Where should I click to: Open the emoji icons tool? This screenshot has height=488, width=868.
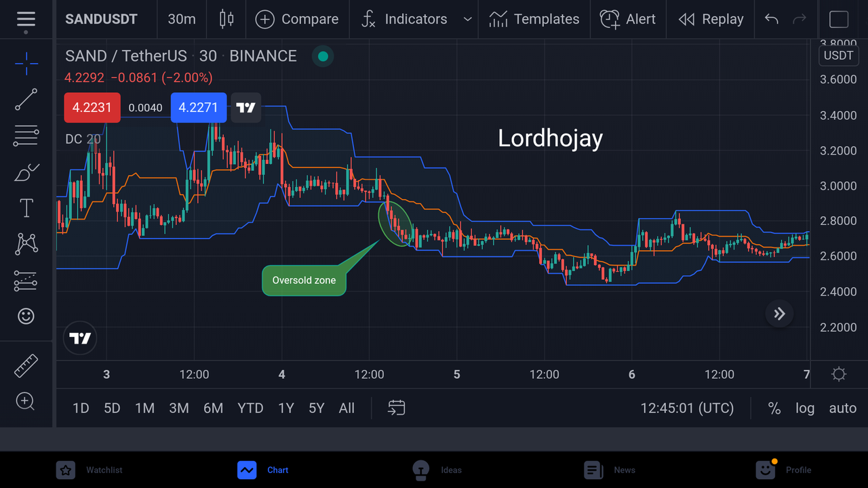click(26, 316)
